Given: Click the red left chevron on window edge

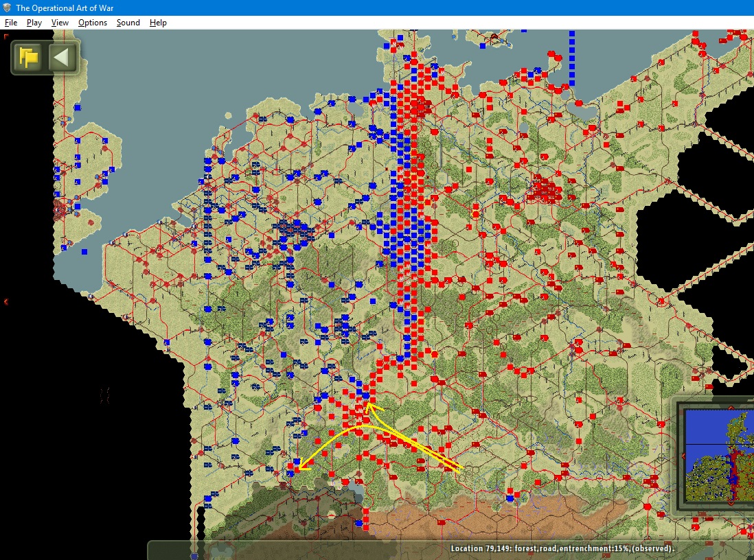Looking at the screenshot, I should (x=5, y=302).
